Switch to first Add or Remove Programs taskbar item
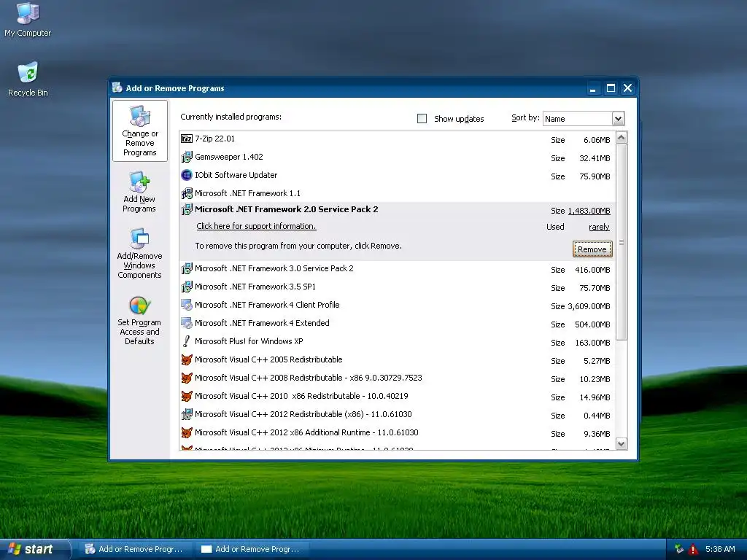The image size is (747, 560). 135,549
